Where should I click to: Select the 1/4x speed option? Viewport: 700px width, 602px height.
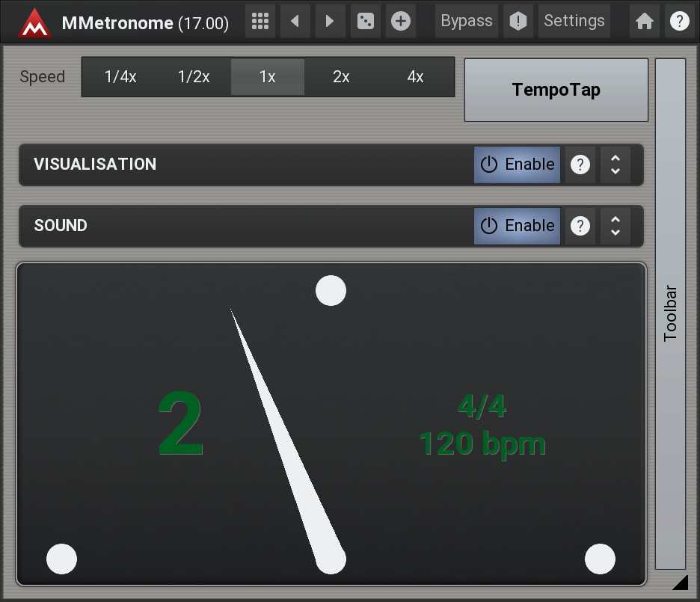tap(120, 77)
